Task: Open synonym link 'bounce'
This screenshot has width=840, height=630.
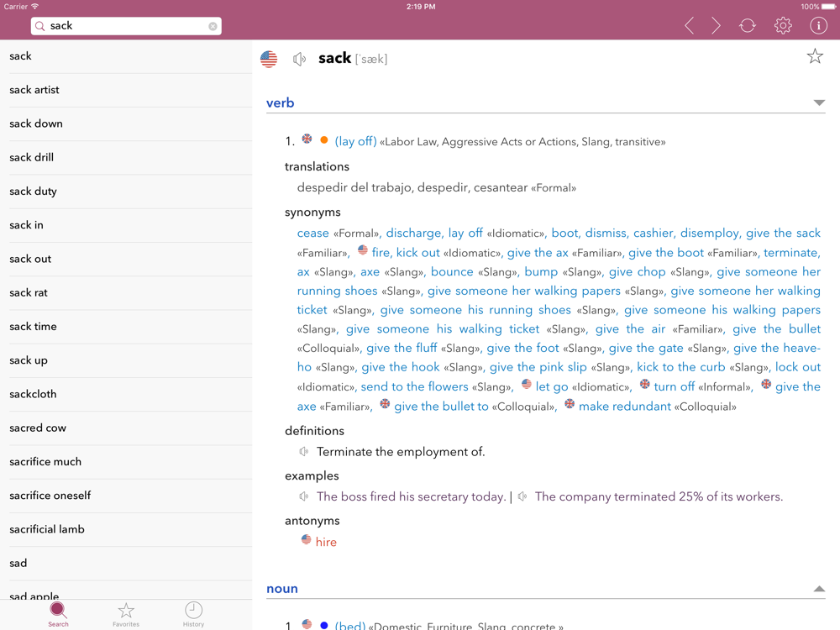Action: pyautogui.click(x=452, y=271)
